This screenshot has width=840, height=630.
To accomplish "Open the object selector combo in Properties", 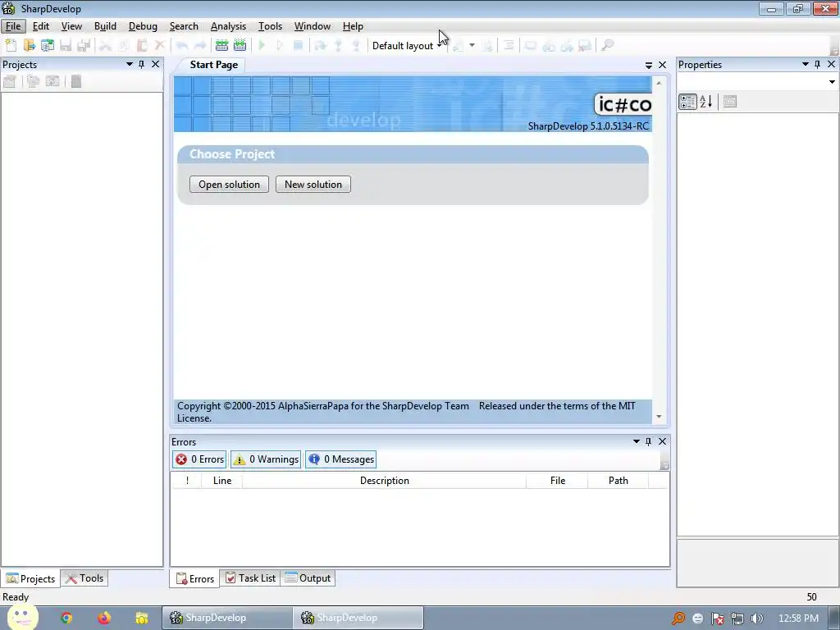I will click(832, 82).
